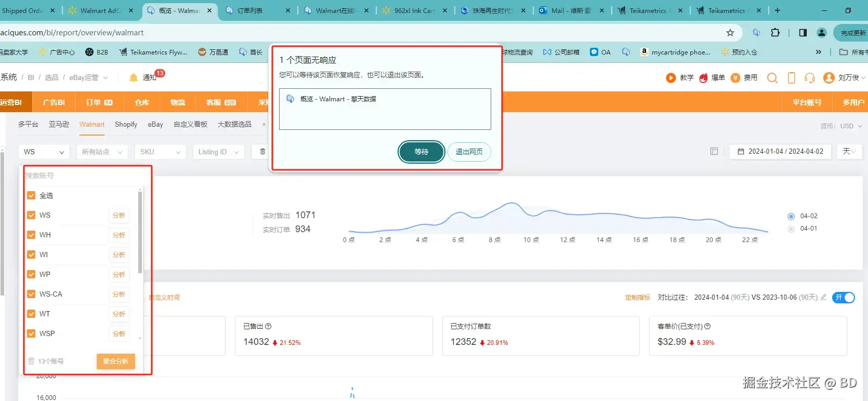Open the 所有站点 site dropdown
The height and width of the screenshot is (401, 868).
(102, 152)
